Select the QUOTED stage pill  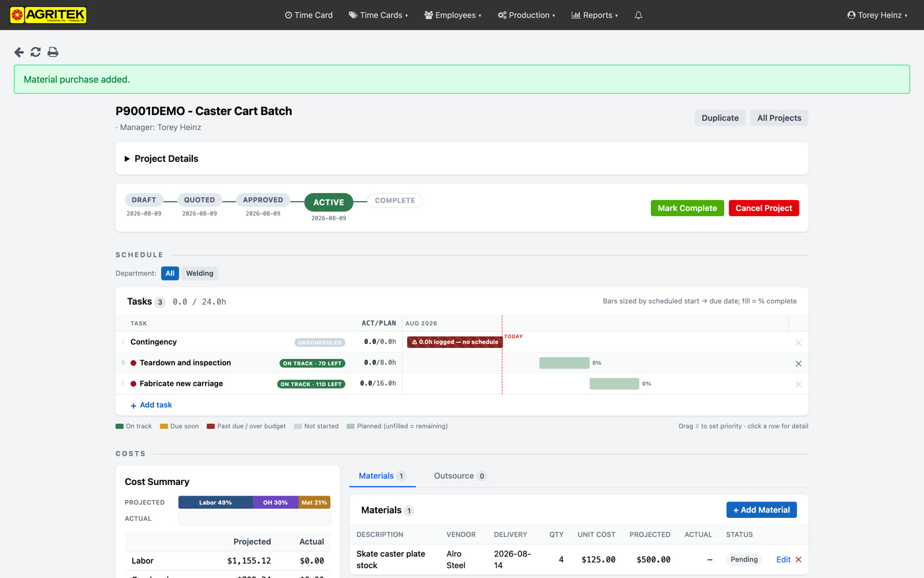point(199,200)
